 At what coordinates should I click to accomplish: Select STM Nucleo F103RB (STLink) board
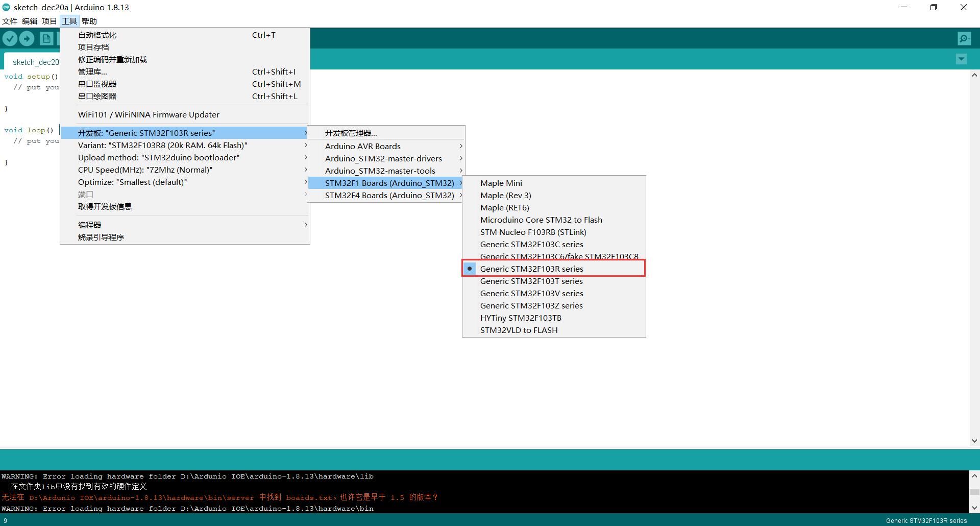coord(554,232)
